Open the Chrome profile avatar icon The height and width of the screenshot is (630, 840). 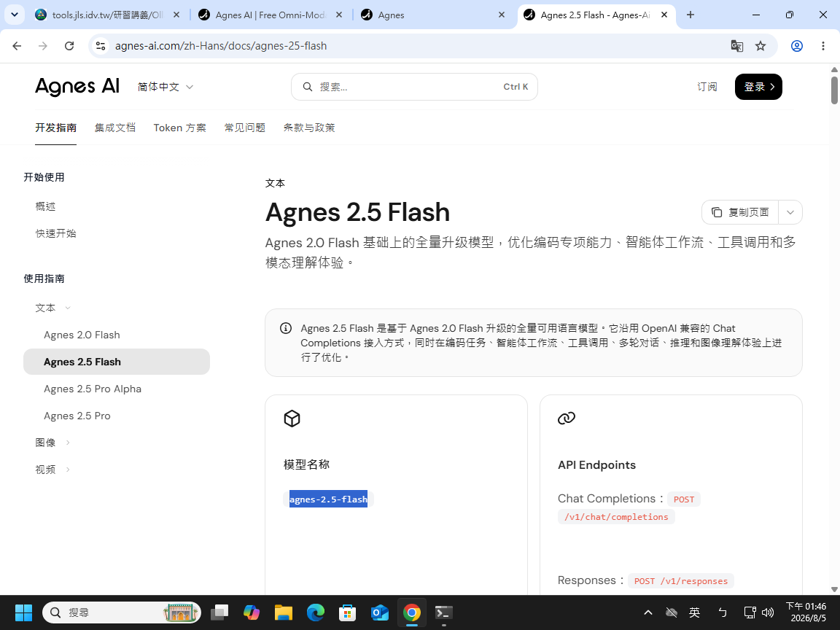pos(797,46)
